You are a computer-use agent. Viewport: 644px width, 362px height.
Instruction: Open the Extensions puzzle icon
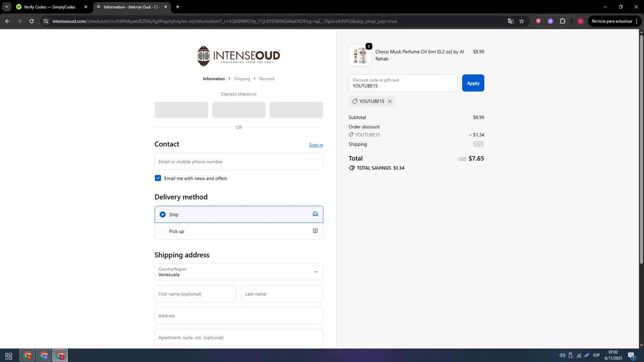pos(562,21)
